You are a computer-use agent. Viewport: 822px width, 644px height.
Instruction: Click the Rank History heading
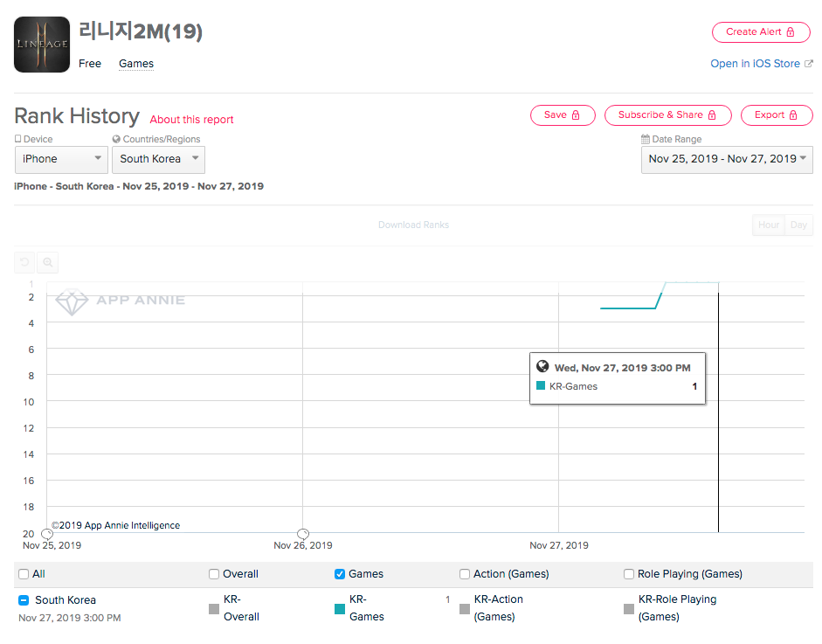click(77, 116)
